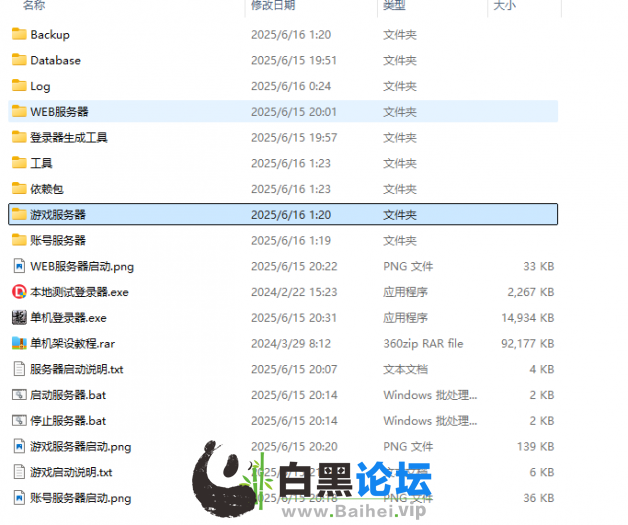Select the 账号服务器 folder name
The width and height of the screenshot is (628, 525).
(x=58, y=240)
